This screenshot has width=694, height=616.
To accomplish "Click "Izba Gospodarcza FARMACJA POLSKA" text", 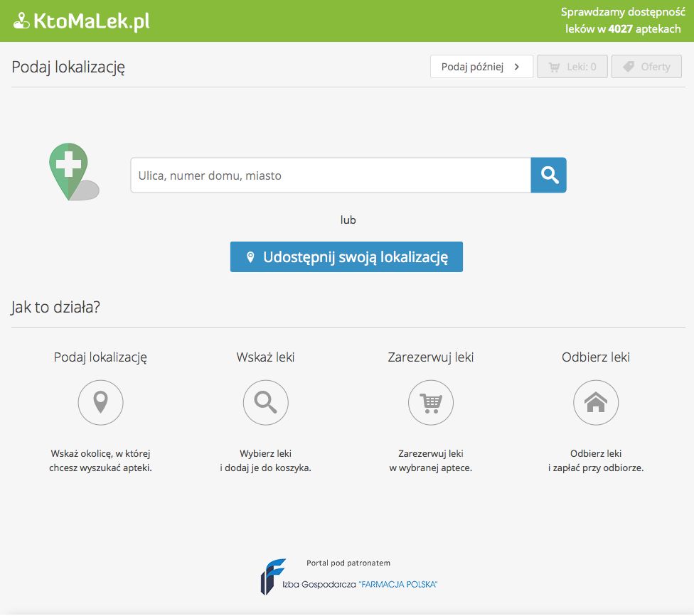I will (360, 584).
